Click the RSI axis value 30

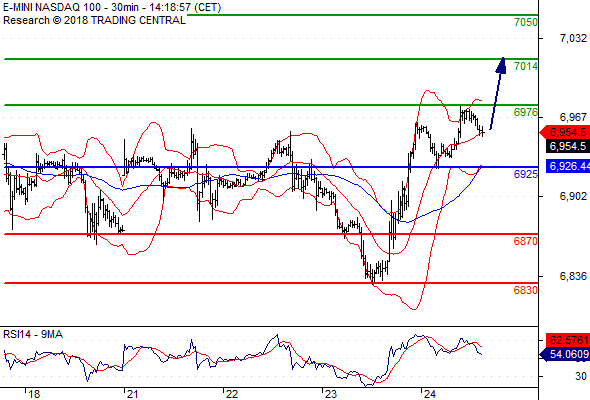click(581, 376)
